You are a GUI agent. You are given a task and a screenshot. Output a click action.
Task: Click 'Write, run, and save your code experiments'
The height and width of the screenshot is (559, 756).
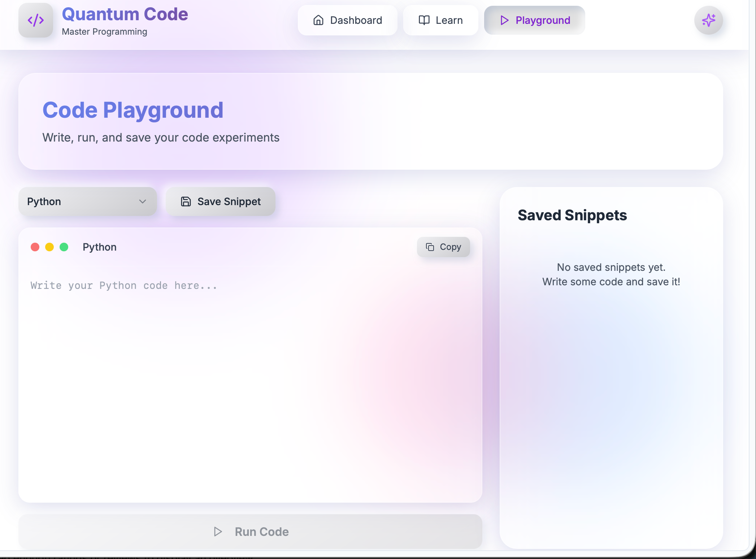pos(161,138)
